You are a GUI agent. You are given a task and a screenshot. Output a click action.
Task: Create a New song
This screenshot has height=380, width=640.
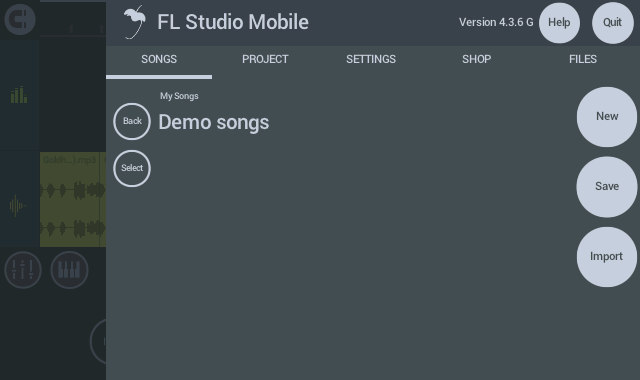point(607,117)
